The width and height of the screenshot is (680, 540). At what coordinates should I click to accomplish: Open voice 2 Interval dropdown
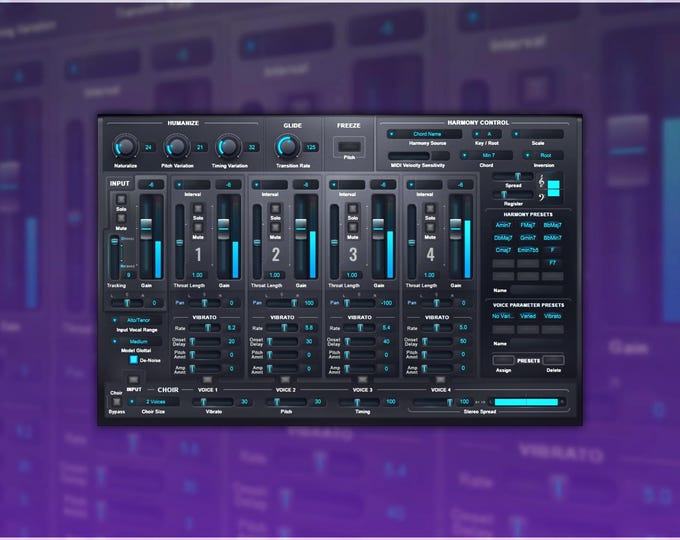[269, 185]
